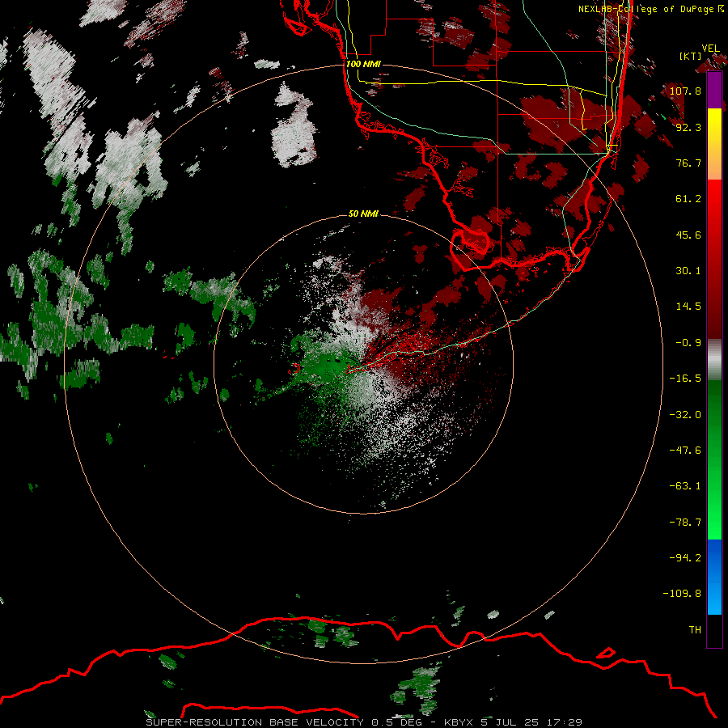
Task: Click the 14.5 velocity scale value
Action: coord(688,307)
